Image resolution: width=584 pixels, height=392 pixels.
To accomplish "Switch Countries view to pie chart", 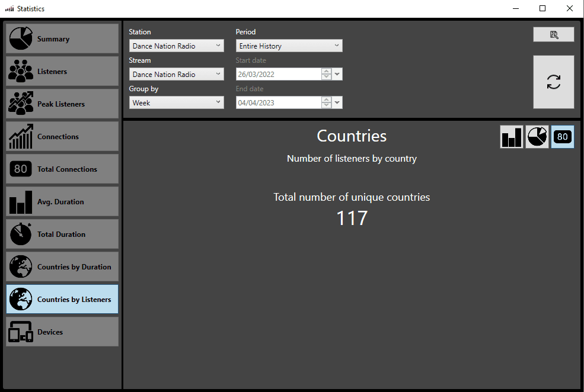I will point(537,137).
